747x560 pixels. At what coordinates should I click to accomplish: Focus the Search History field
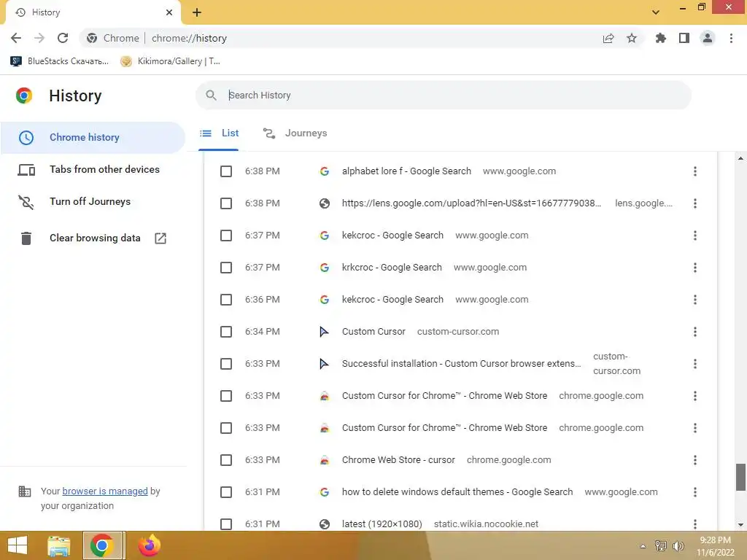pos(443,96)
